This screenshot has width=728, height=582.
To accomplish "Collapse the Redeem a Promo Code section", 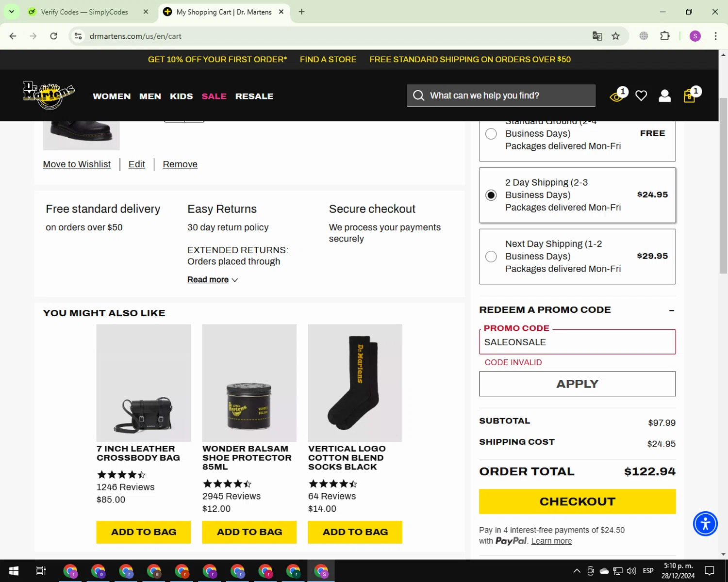I will coord(671,310).
